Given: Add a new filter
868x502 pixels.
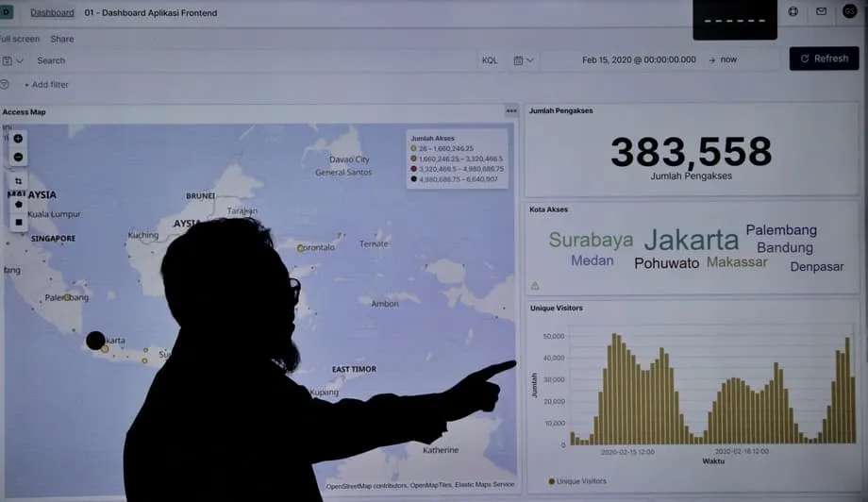Looking at the screenshot, I should [46, 85].
